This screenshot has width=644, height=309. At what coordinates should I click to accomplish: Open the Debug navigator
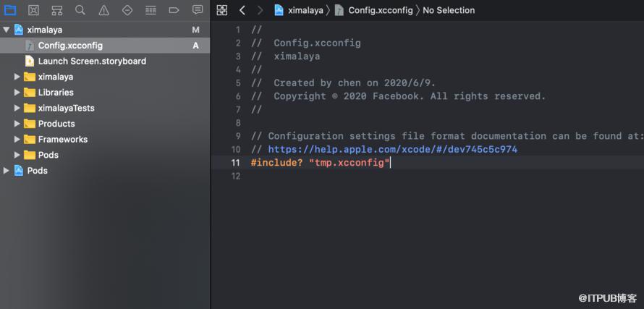(151, 10)
